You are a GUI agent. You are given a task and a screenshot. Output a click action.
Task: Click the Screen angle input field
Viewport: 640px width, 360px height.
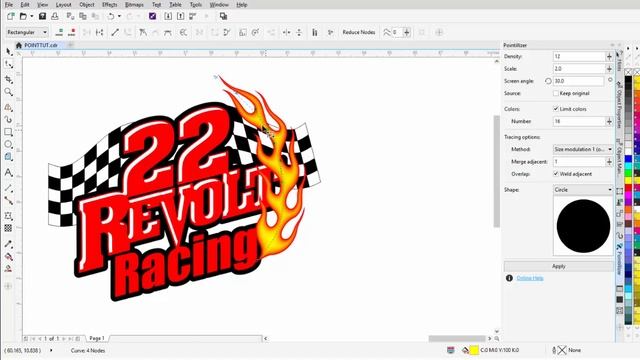click(x=578, y=81)
